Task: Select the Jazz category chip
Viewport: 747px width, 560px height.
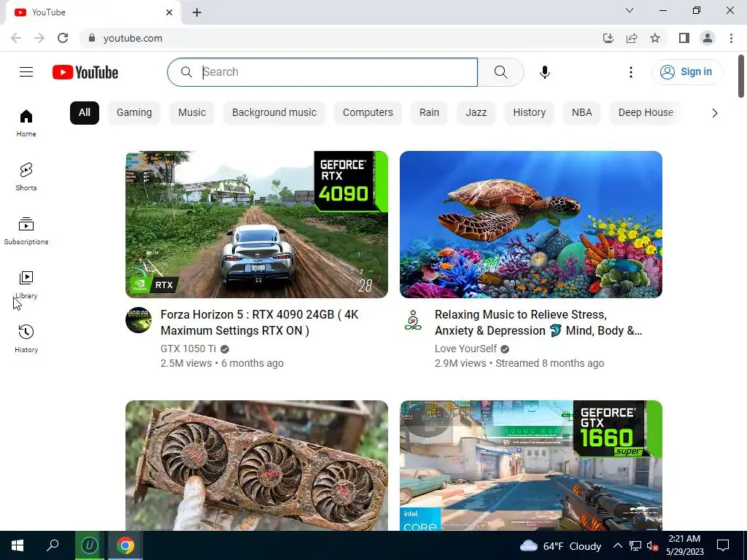Action: coord(476,113)
